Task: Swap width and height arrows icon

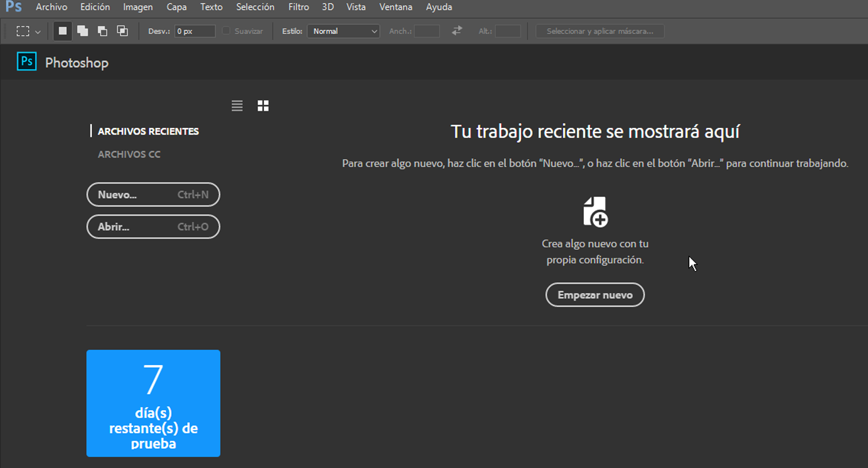Action: pos(457,31)
